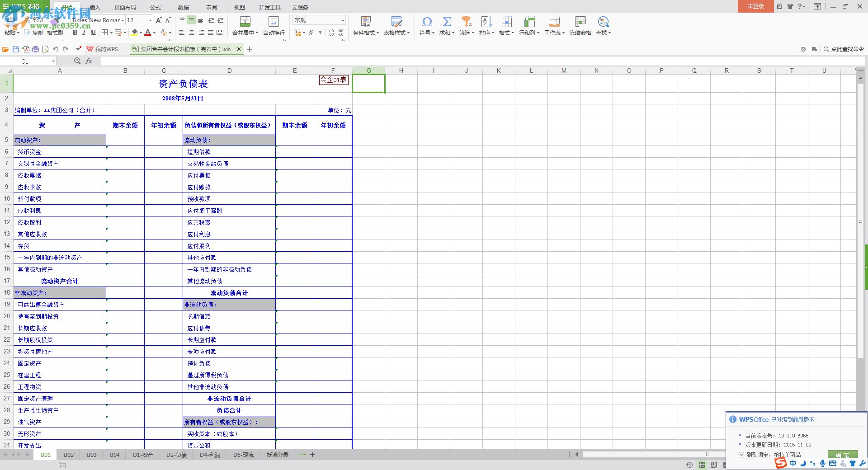This screenshot has width=868, height=470.
Task: Open Print Preview from quick toolbar
Action: coord(45,49)
